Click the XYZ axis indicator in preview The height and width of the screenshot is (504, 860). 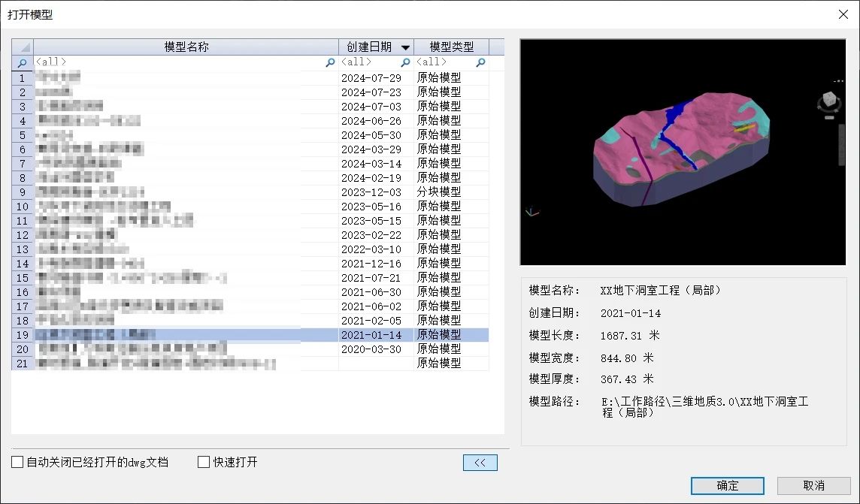coord(532,212)
